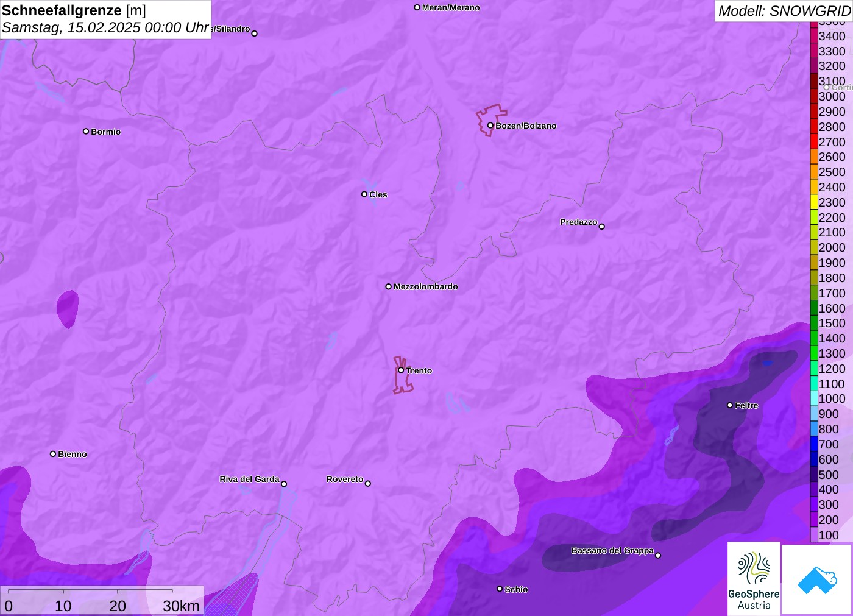This screenshot has height=616, width=853.
Task: Select the Meran/Merano location marker
Action: tap(417, 7)
